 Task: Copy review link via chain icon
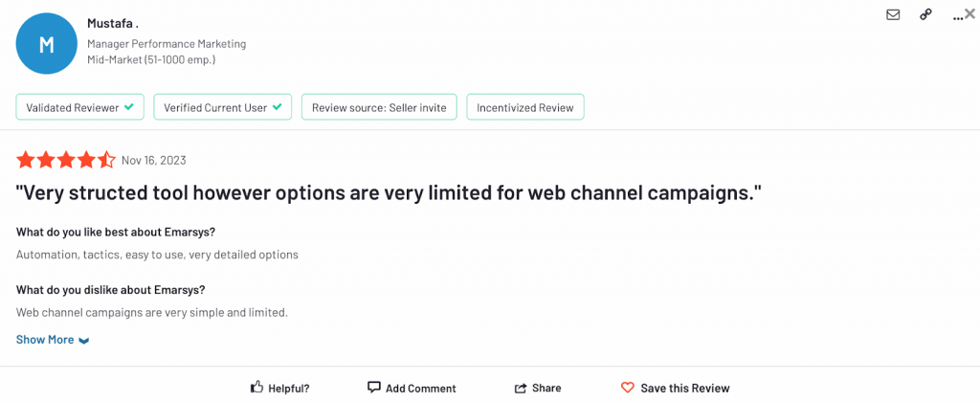[x=925, y=14]
